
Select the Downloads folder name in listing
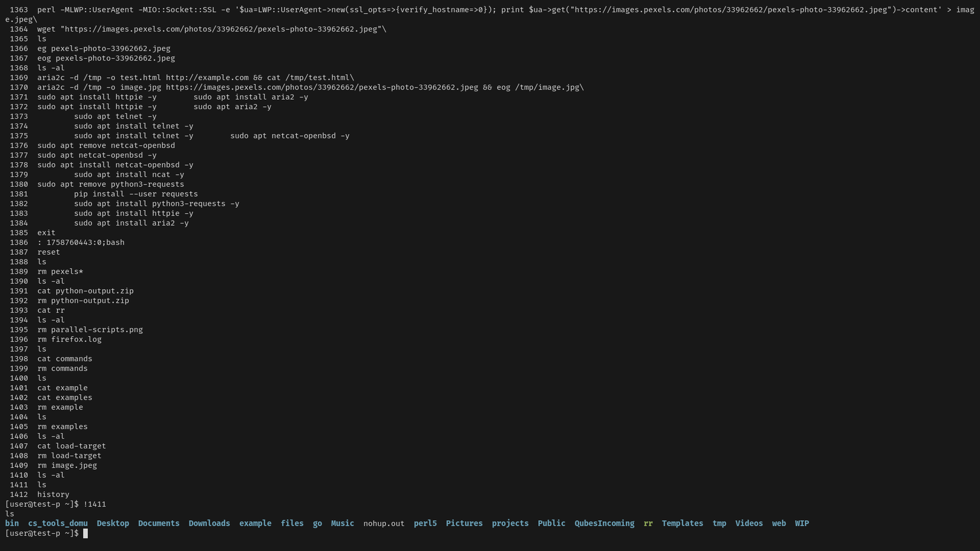pyautogui.click(x=209, y=523)
